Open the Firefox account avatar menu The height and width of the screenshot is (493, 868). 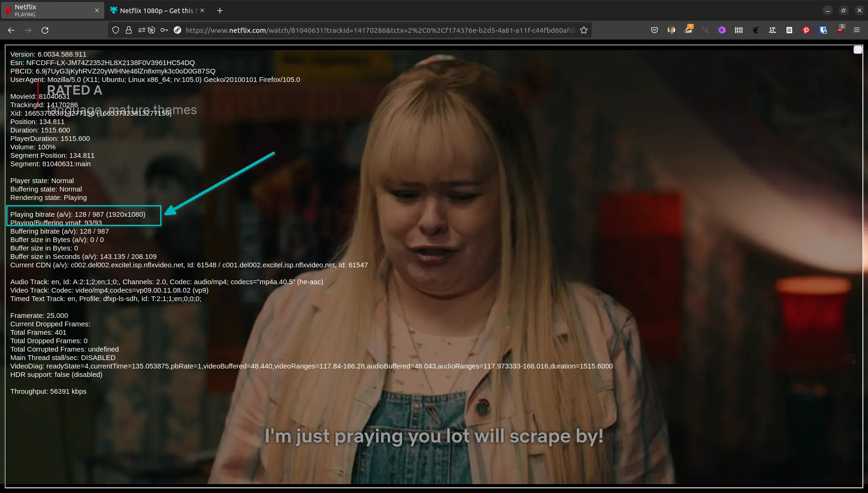(671, 30)
